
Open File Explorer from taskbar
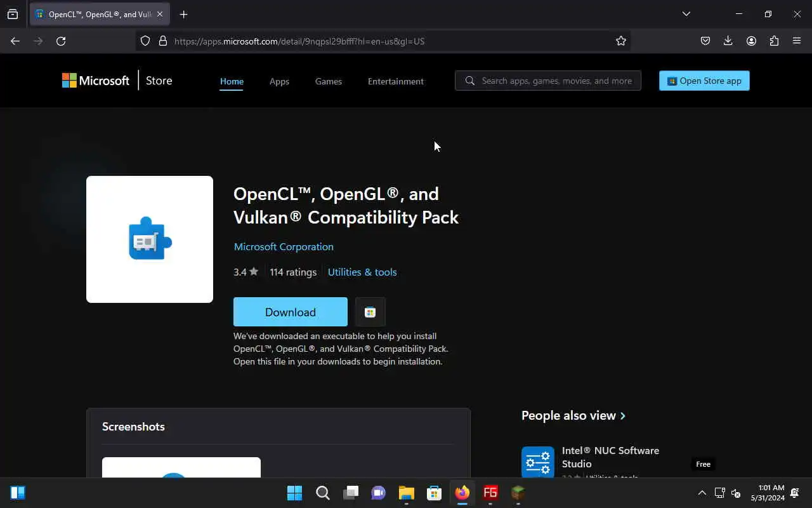point(406,493)
